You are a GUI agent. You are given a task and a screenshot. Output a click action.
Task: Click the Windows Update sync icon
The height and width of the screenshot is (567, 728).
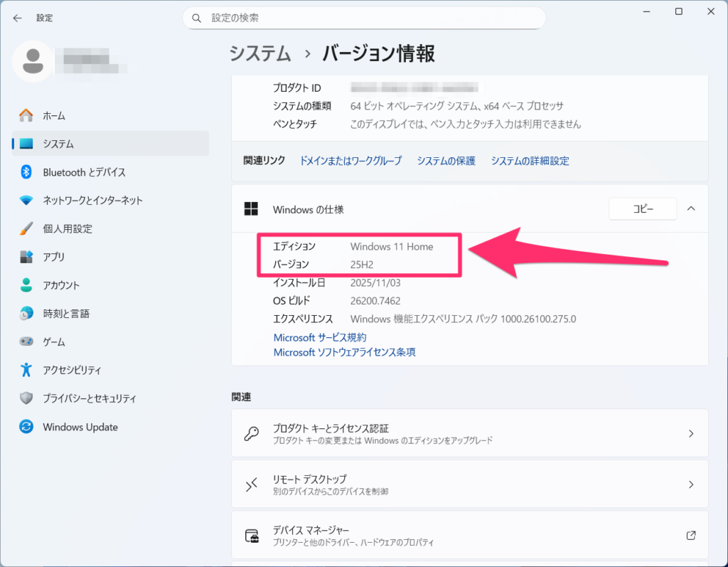[26, 427]
